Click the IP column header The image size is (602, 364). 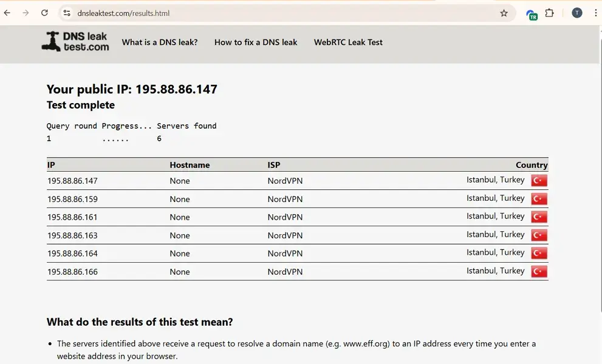click(51, 165)
